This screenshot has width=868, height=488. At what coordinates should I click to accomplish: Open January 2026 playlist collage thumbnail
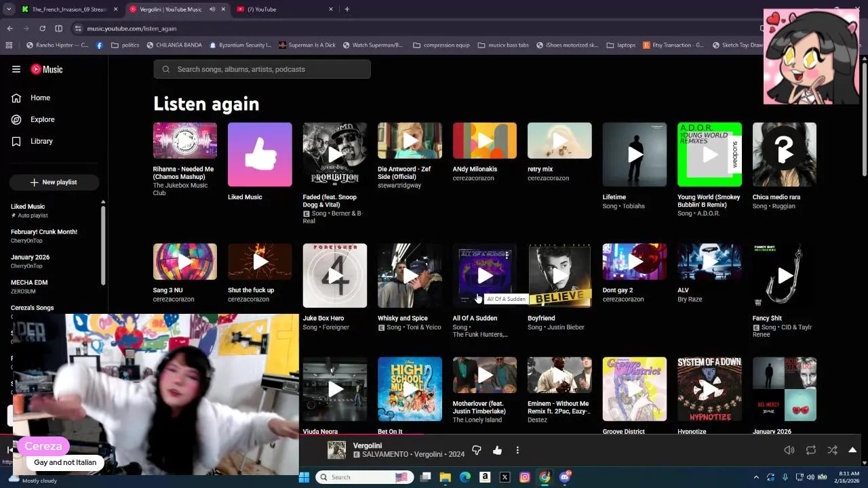coord(785,389)
